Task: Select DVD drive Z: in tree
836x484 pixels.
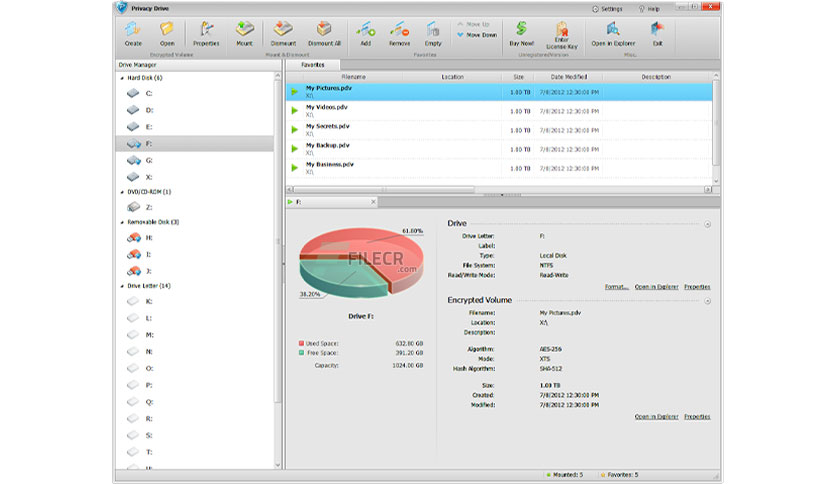Action: [195, 207]
